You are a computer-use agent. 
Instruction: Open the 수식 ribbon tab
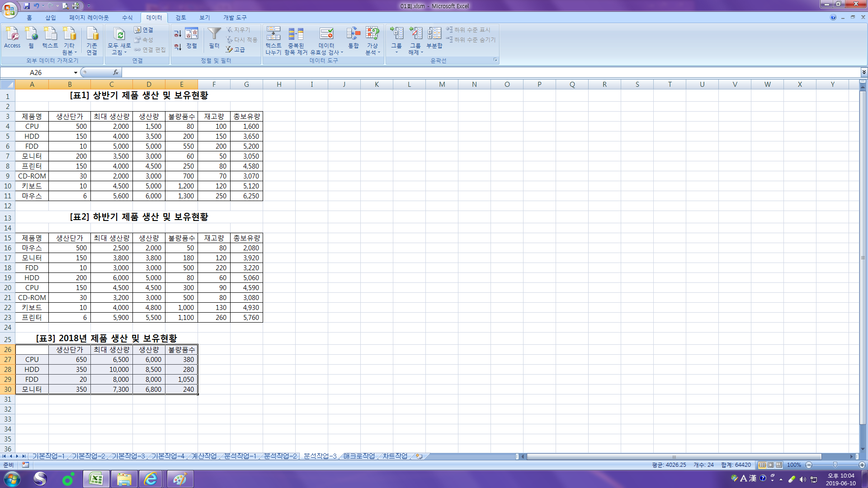click(127, 18)
